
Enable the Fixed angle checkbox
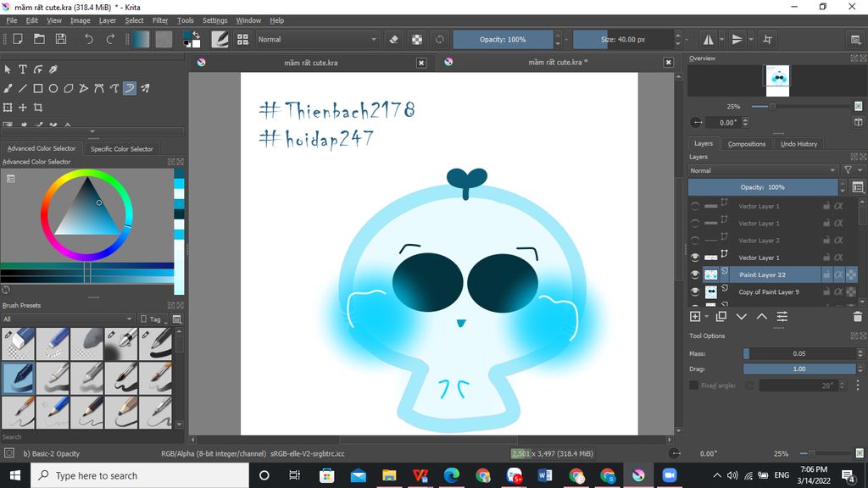pyautogui.click(x=693, y=385)
